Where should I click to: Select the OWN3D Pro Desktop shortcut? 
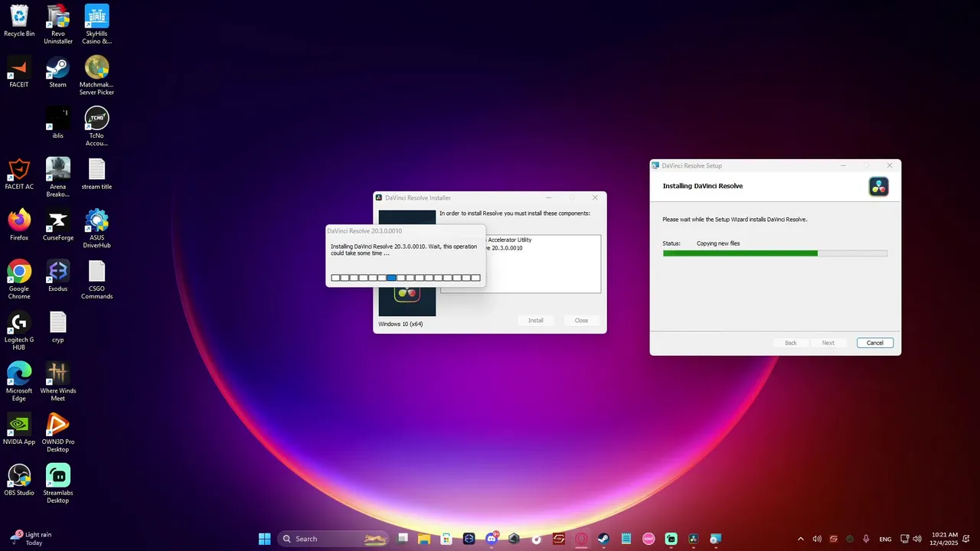click(x=58, y=433)
